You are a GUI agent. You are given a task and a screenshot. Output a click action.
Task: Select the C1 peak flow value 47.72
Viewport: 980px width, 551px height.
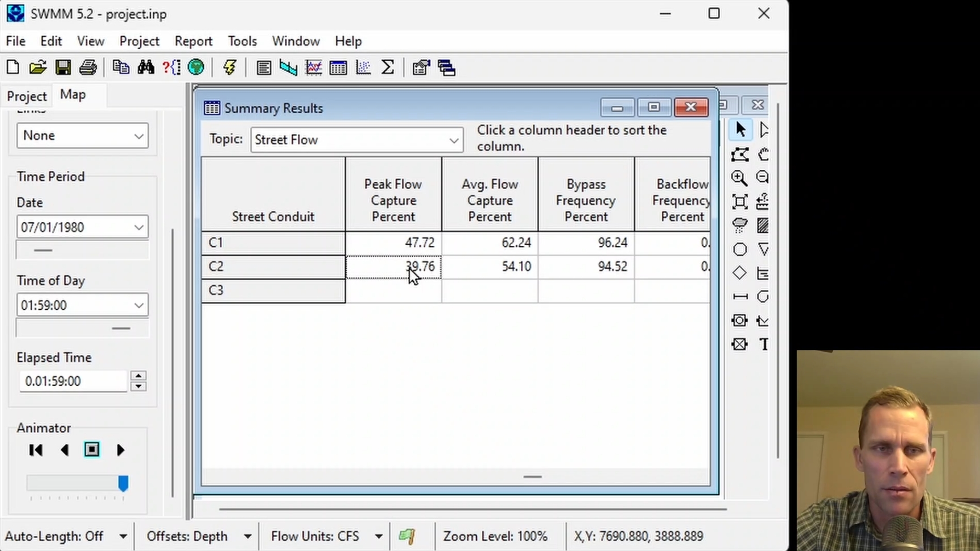[393, 243]
